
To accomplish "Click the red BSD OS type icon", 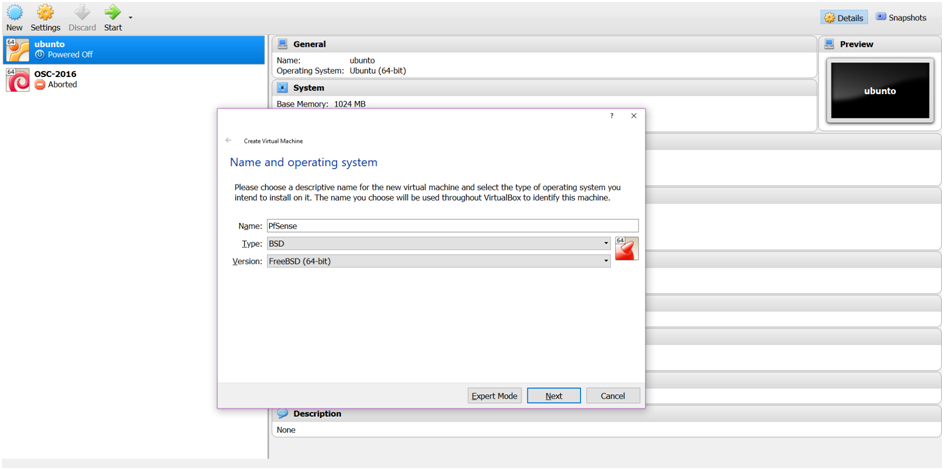I will pyautogui.click(x=626, y=248).
